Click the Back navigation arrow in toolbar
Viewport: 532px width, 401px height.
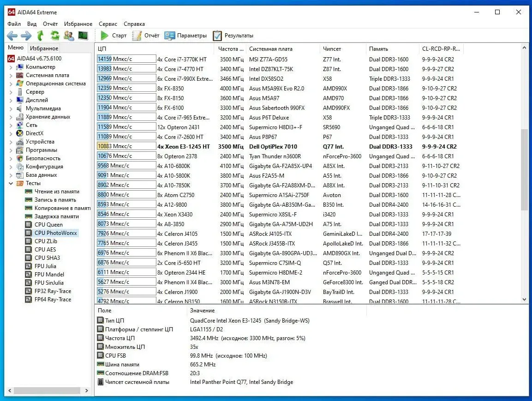point(12,36)
